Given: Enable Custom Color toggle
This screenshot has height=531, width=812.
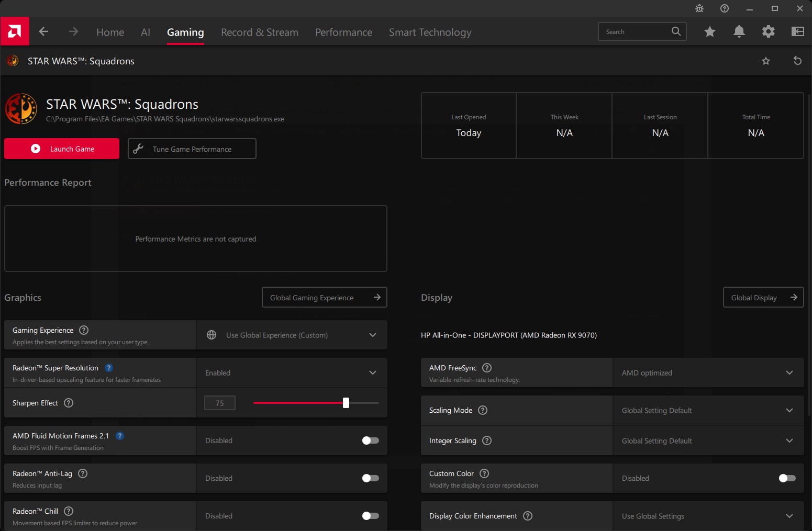Looking at the screenshot, I should [x=787, y=478].
